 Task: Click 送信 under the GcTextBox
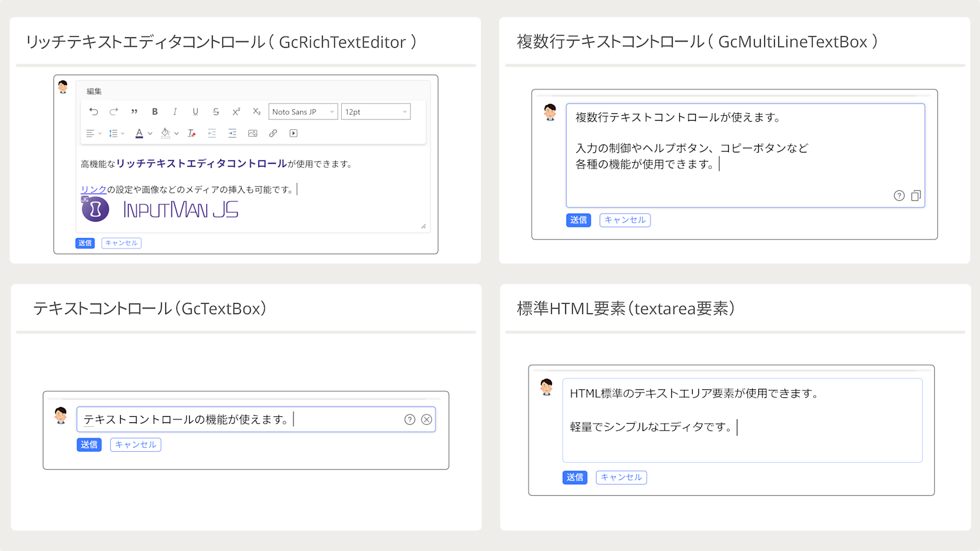click(x=89, y=445)
